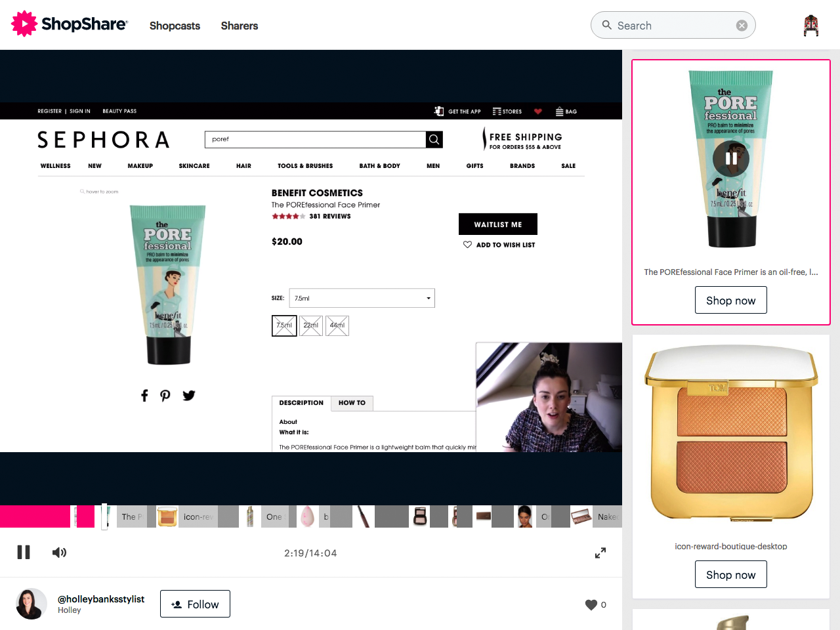Click the magnifier icon in the search box
840x630 pixels.
click(x=607, y=25)
